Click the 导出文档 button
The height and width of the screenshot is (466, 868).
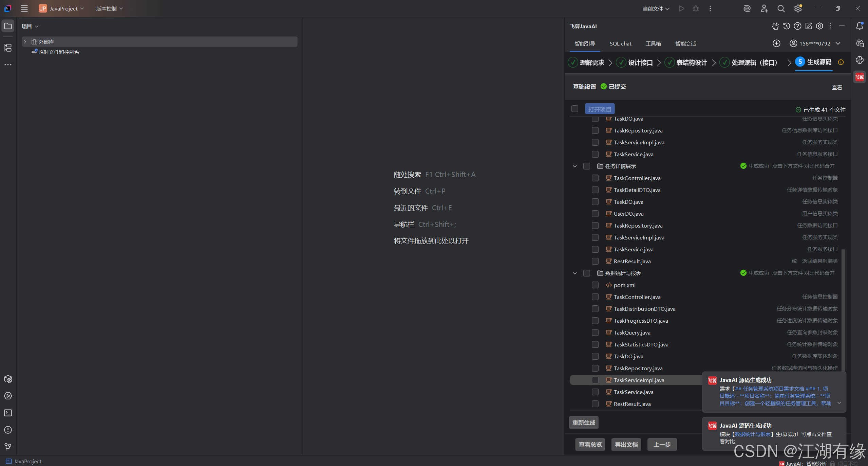(x=626, y=445)
